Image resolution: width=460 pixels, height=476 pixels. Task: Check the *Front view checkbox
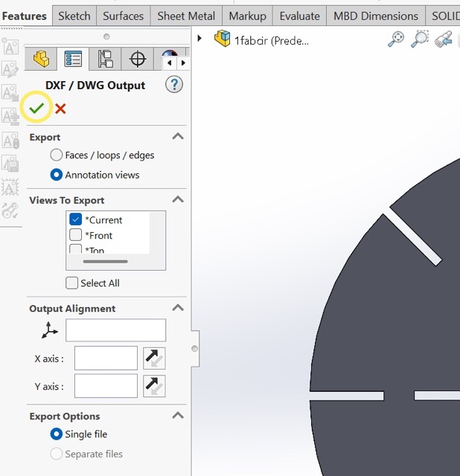click(75, 235)
